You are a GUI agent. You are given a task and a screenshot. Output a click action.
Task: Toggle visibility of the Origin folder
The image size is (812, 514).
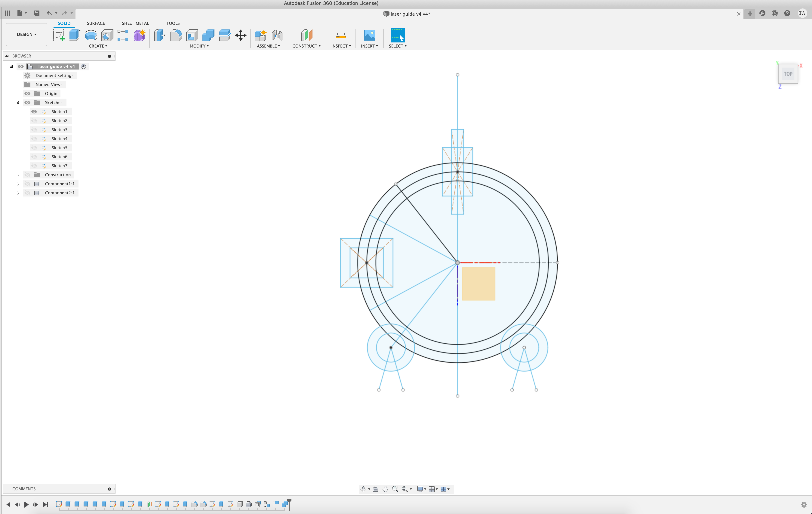pyautogui.click(x=27, y=93)
